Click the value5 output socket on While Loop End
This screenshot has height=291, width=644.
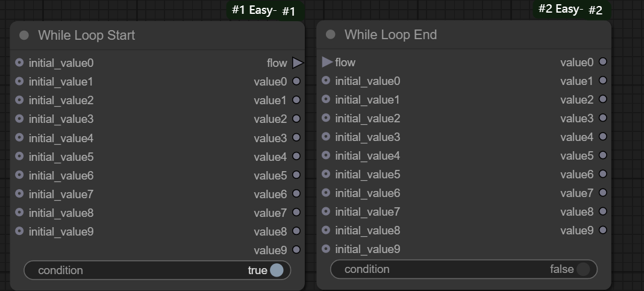pyautogui.click(x=602, y=155)
